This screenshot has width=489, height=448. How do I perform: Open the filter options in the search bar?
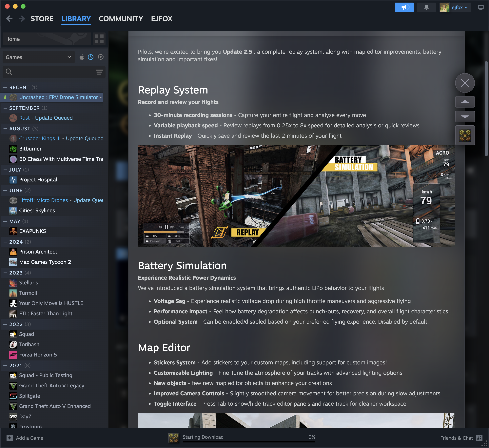pos(99,72)
